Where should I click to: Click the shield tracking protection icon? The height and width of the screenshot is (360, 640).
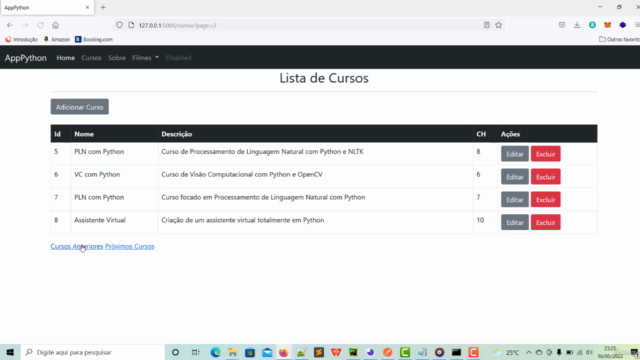click(x=119, y=25)
